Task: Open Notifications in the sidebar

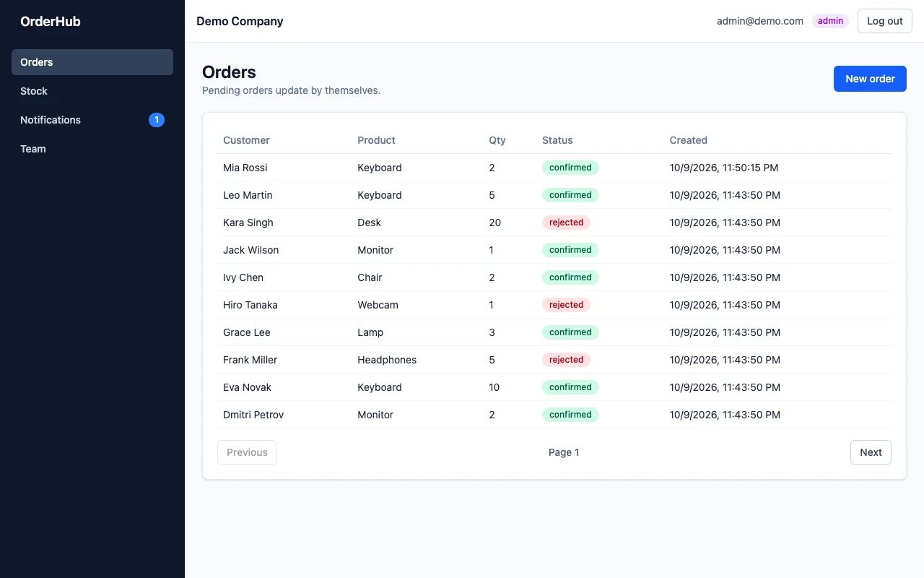Action: point(92,120)
